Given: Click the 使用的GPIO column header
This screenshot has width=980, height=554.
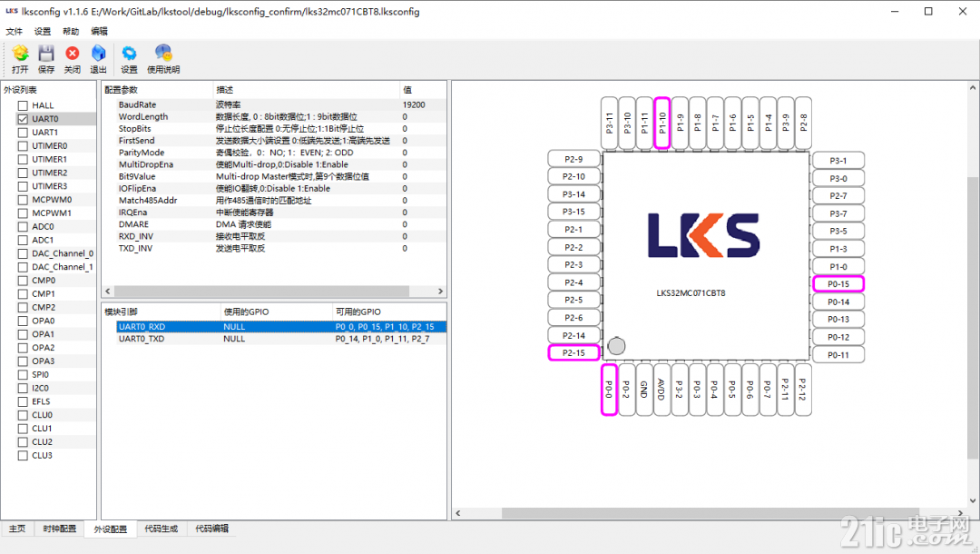Looking at the screenshot, I should (x=276, y=312).
